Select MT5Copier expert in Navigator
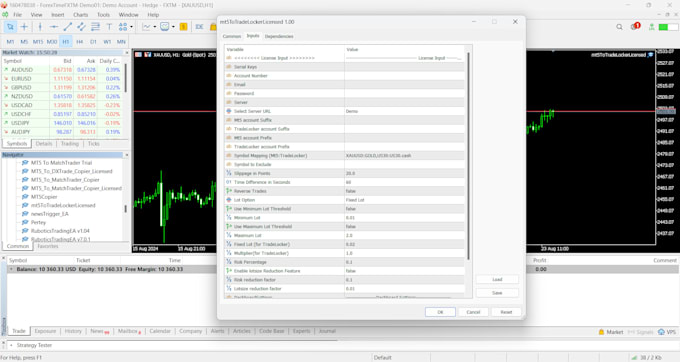The width and height of the screenshot is (680, 362). [x=44, y=197]
